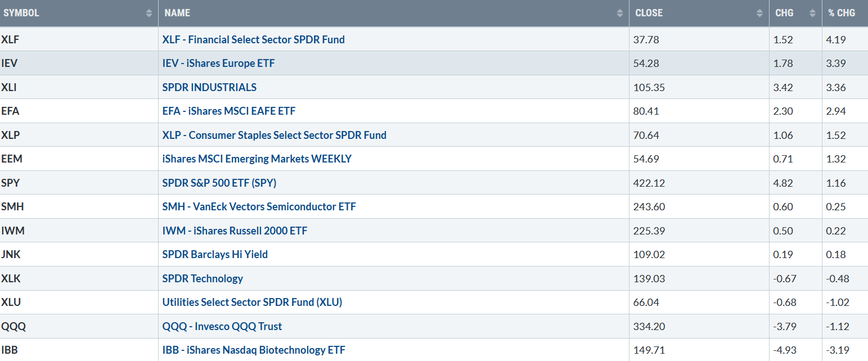The width and height of the screenshot is (868, 361).
Task: Open the IEV - iShares Europe ETF link
Action: 218,64
